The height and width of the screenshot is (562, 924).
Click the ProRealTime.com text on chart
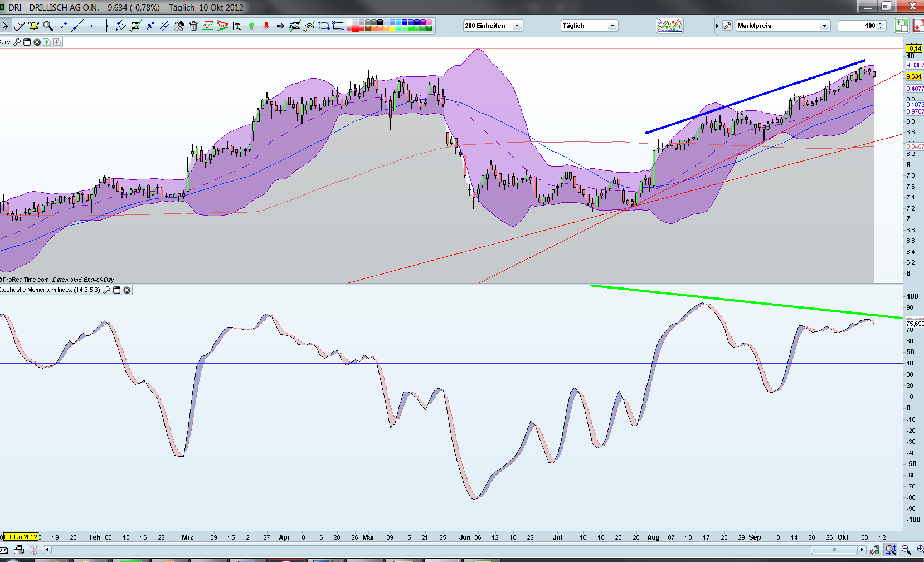tap(26, 280)
